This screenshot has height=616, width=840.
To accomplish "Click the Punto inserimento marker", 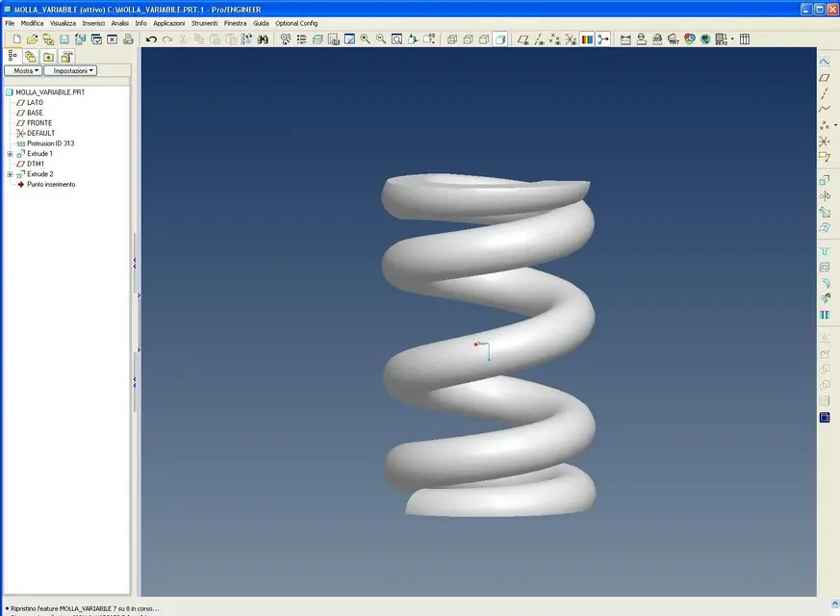I will pyautogui.click(x=50, y=184).
